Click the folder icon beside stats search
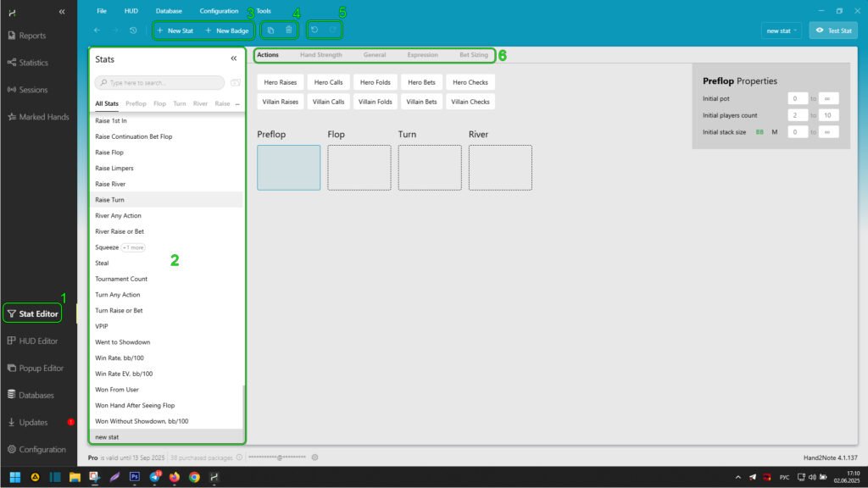The height and width of the screenshot is (488, 868). (235, 83)
